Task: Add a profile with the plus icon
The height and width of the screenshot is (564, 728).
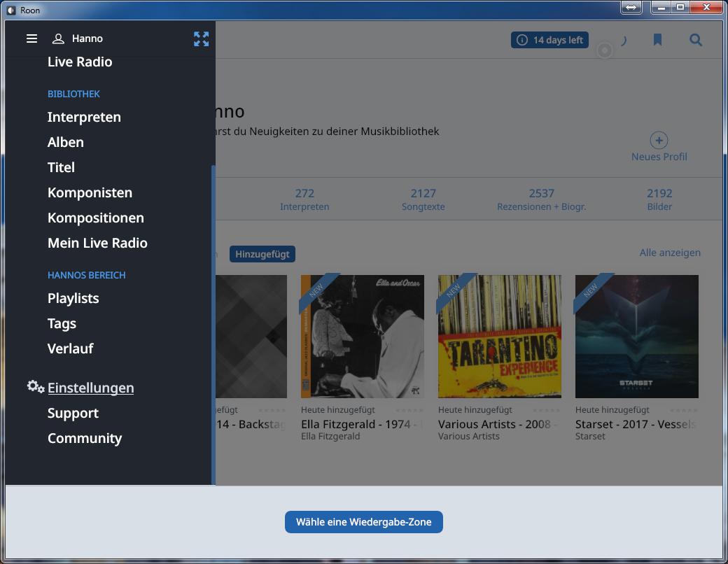Action: click(659, 140)
